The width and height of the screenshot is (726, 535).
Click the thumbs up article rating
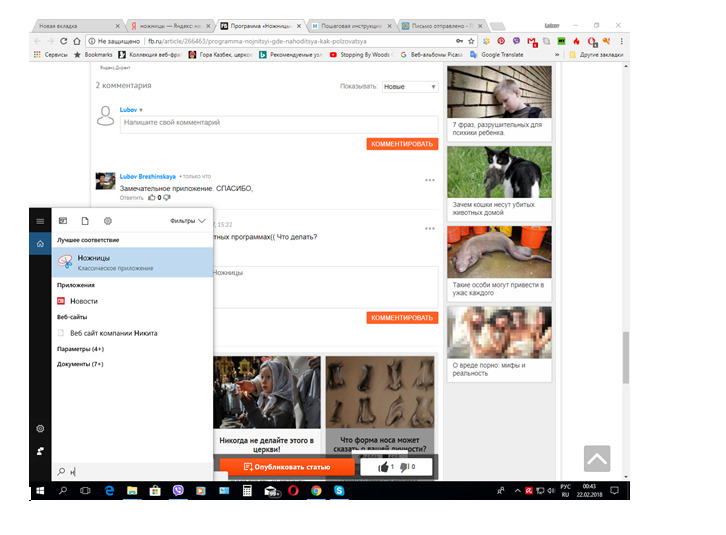pos(384,467)
